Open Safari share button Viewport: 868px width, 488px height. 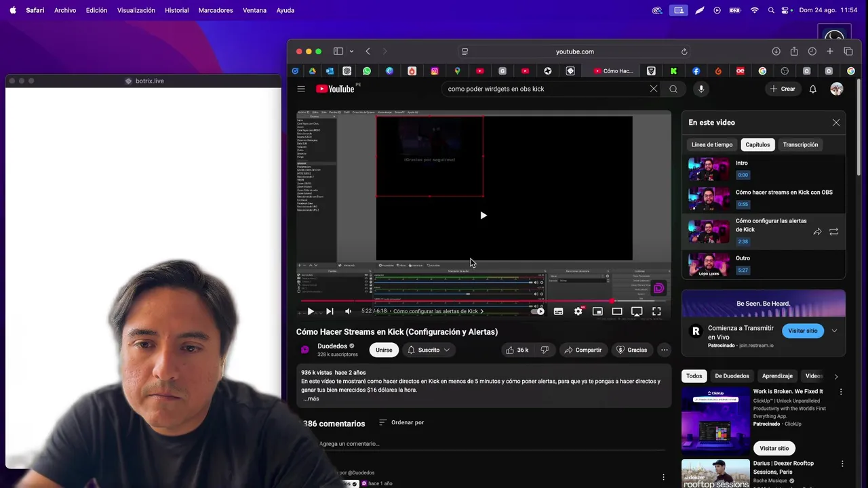click(x=794, y=52)
